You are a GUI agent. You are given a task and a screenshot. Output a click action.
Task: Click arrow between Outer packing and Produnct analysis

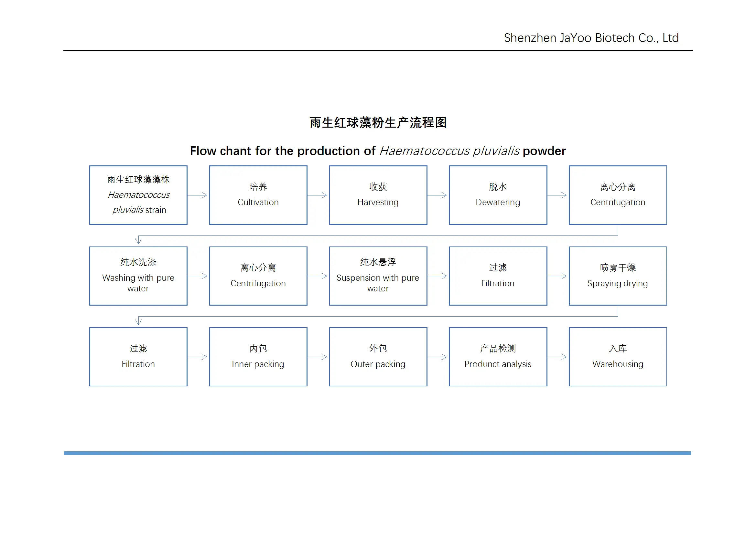437,357
